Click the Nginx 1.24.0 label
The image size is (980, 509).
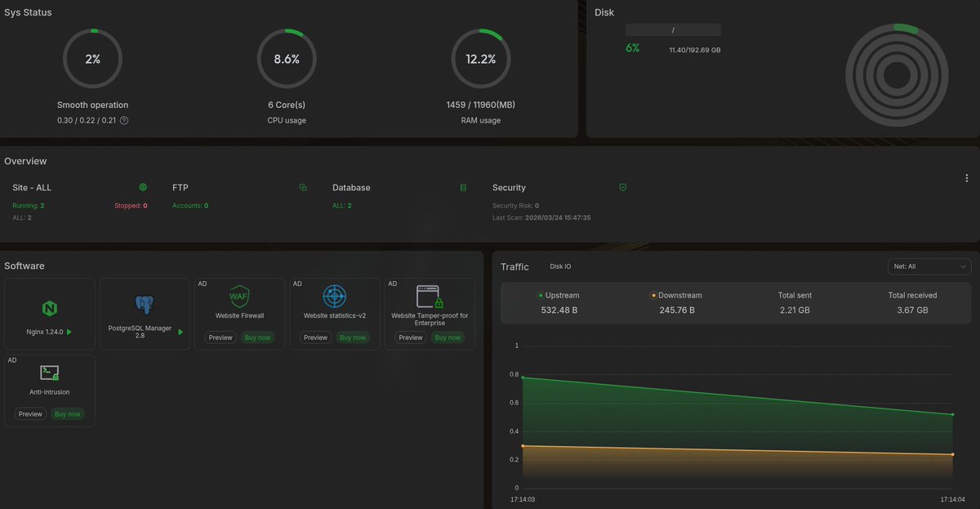(x=45, y=333)
